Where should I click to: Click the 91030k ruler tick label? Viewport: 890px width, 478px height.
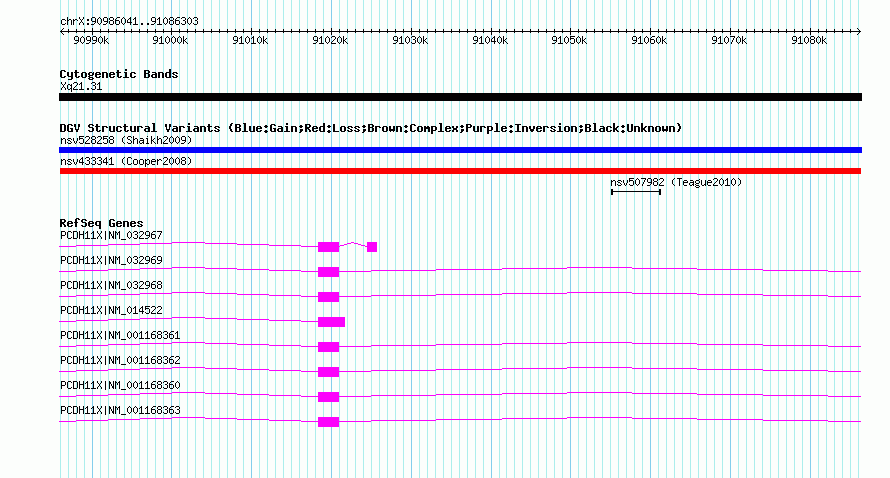(410, 41)
